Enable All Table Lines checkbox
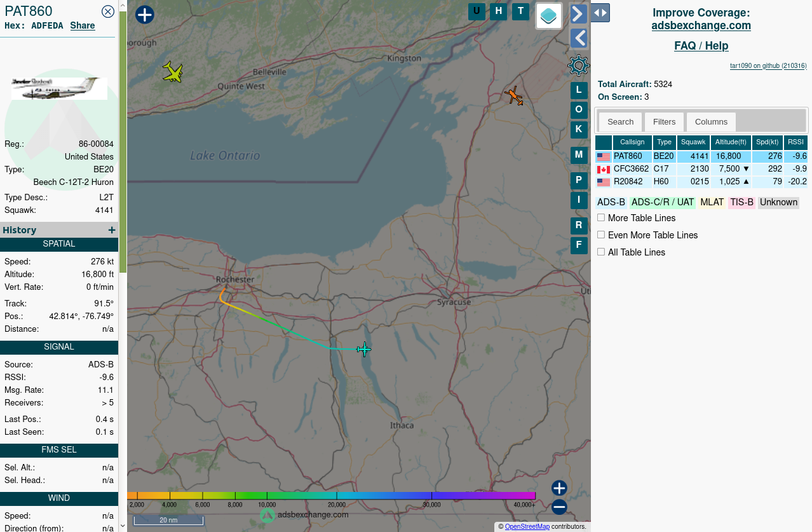This screenshot has width=812, height=532. pyautogui.click(x=601, y=252)
